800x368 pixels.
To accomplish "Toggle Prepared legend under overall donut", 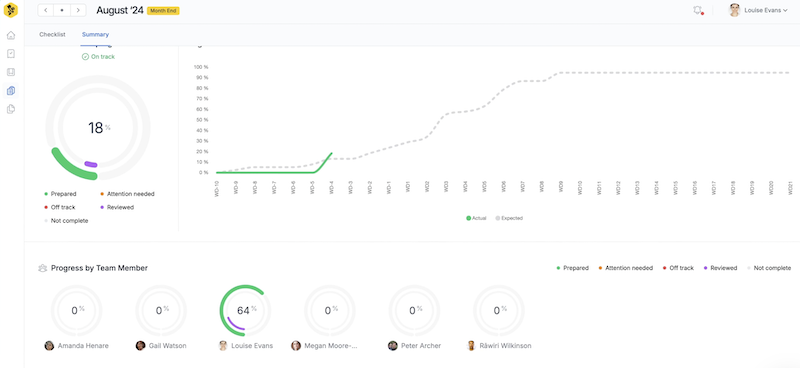I will (60, 194).
